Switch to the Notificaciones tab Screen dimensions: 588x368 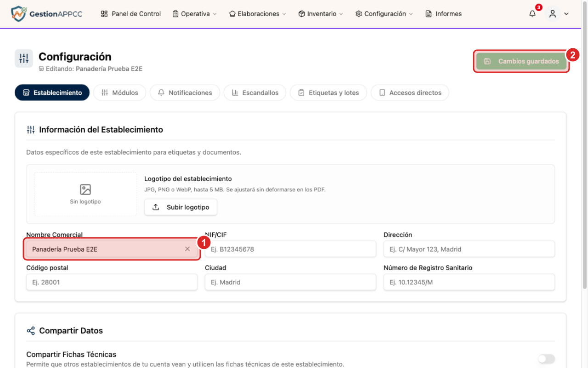185,92
